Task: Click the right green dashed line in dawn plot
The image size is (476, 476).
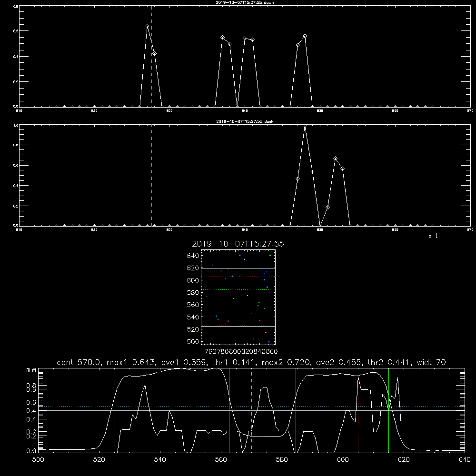Action: click(263, 57)
